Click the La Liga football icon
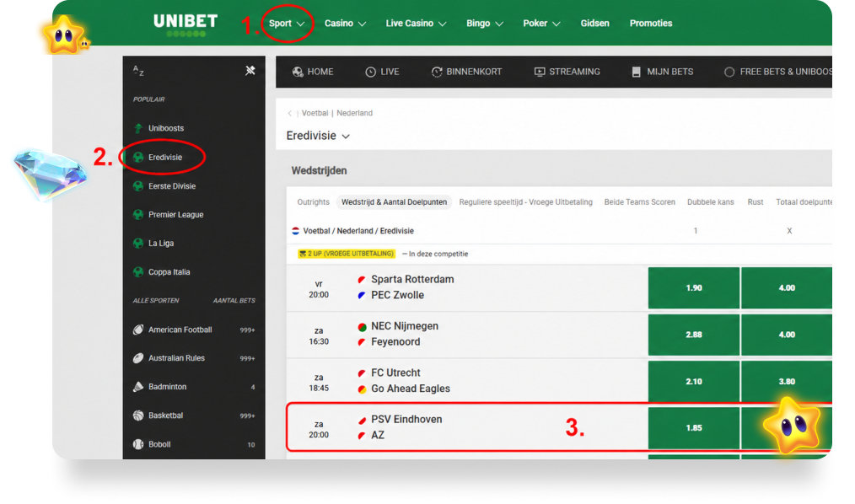 point(138,243)
